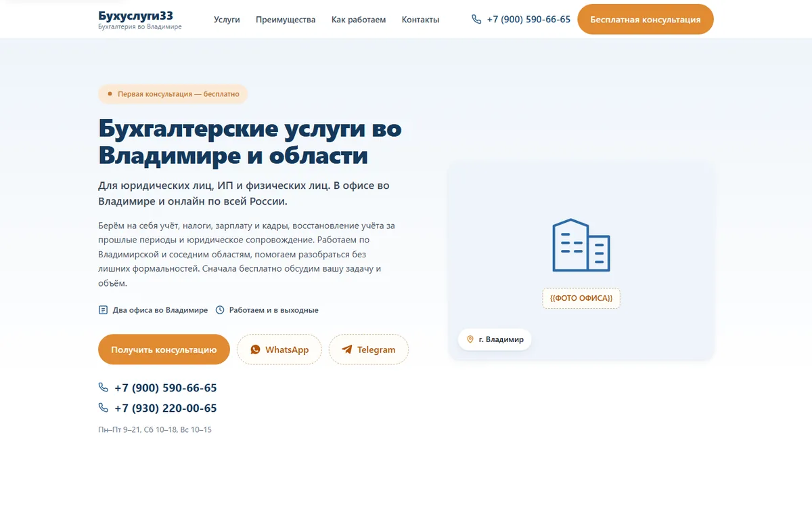Click the document icon beside Два офиса
This screenshot has width=812, height=508.
point(103,310)
